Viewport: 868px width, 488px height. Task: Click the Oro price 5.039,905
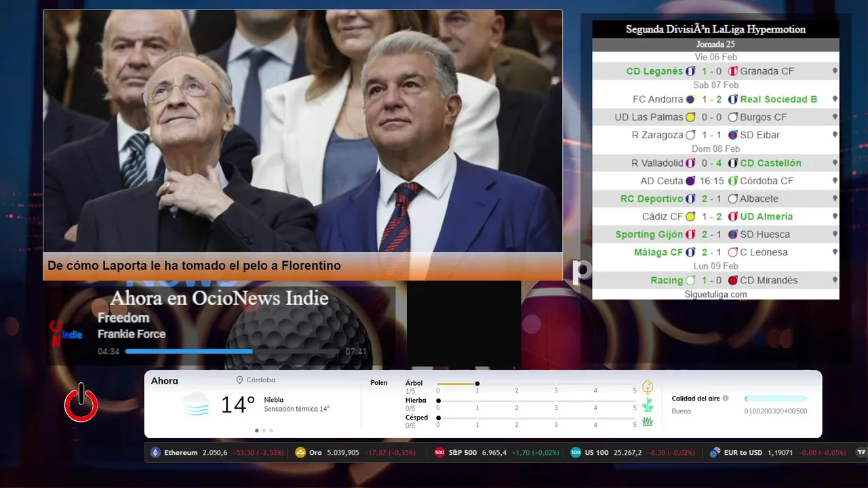coord(343,453)
